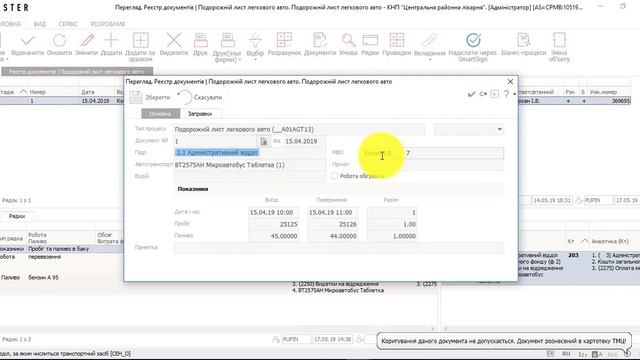Click the Умова magnifier icon
640x360 pixels.
click(348, 40)
